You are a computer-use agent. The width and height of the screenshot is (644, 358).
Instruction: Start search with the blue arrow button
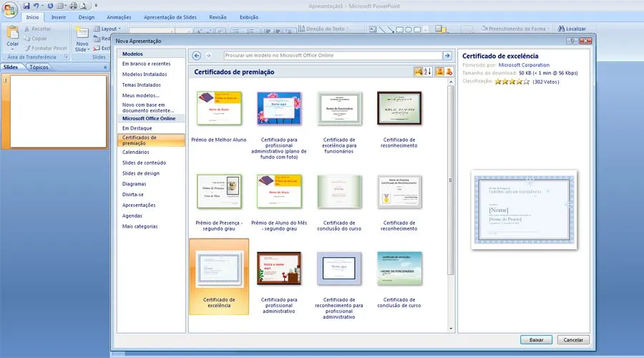click(447, 55)
